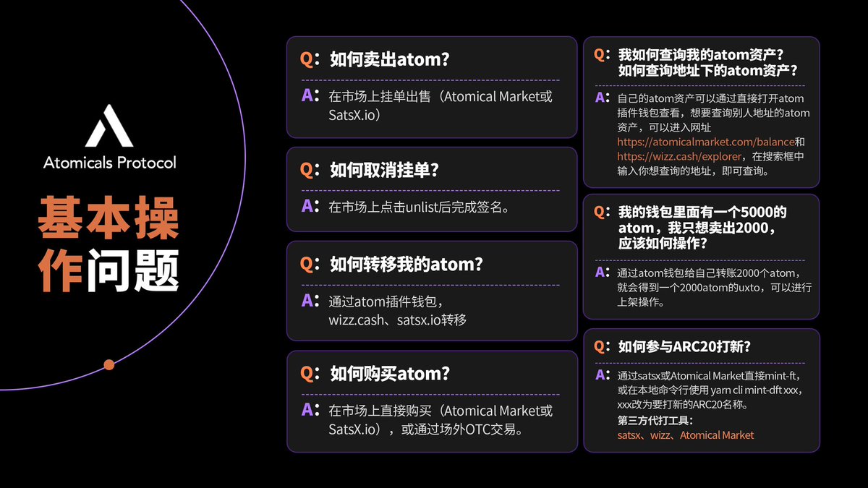The width and height of the screenshot is (868, 488).
Task: Click the line '输入你想查询的地址,即可查询。'
Action: (693, 172)
